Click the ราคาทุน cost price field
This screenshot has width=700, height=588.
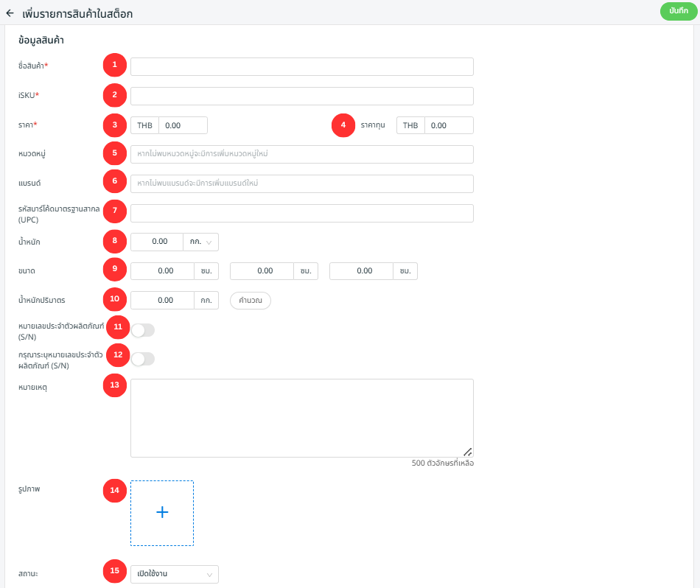coord(448,125)
